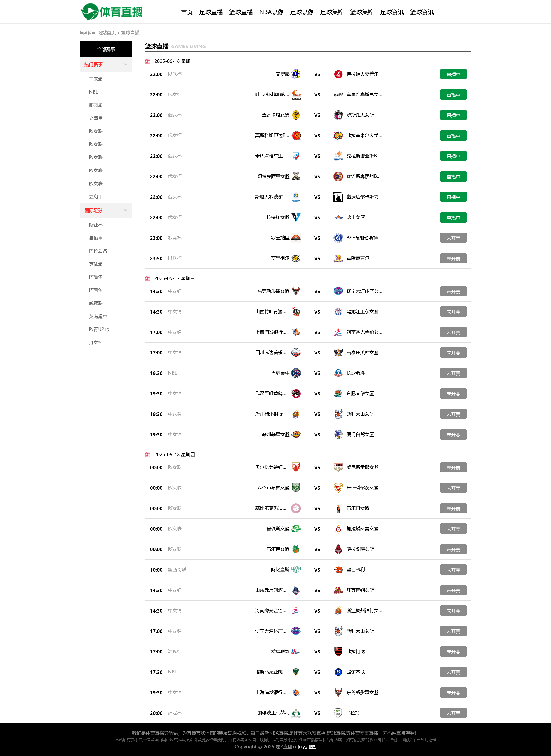The width and height of the screenshot is (551, 756).
Task: Open 马来超 league in the sidebar
Action: [96, 79]
